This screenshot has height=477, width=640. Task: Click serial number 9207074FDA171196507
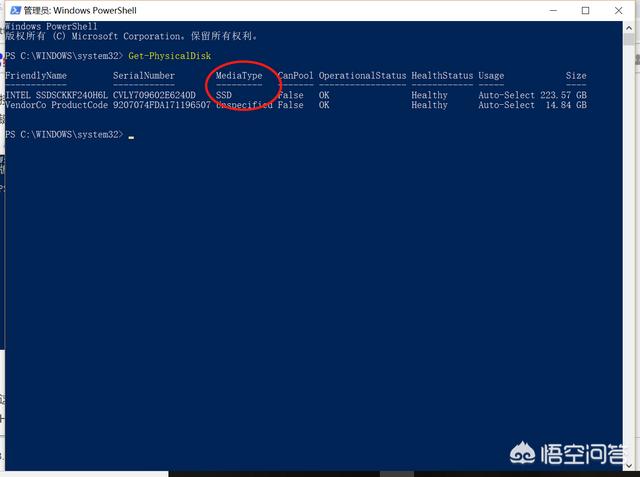[162, 105]
